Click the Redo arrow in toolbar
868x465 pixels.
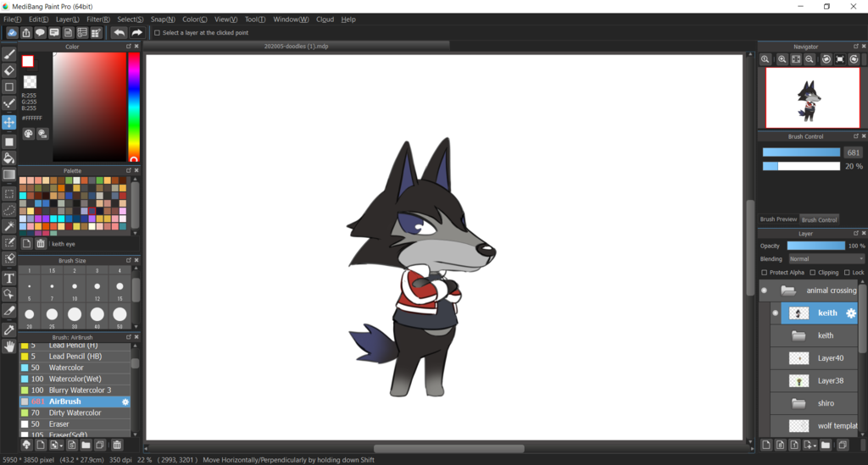pyautogui.click(x=136, y=33)
